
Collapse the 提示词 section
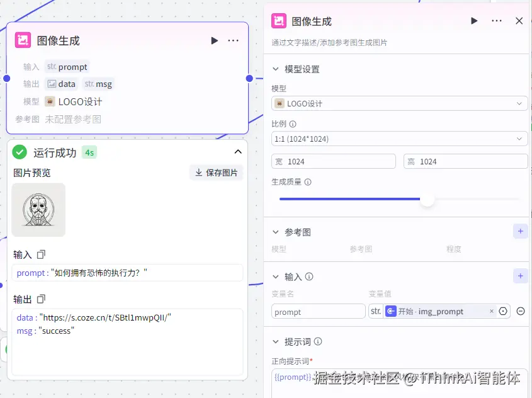coord(276,342)
